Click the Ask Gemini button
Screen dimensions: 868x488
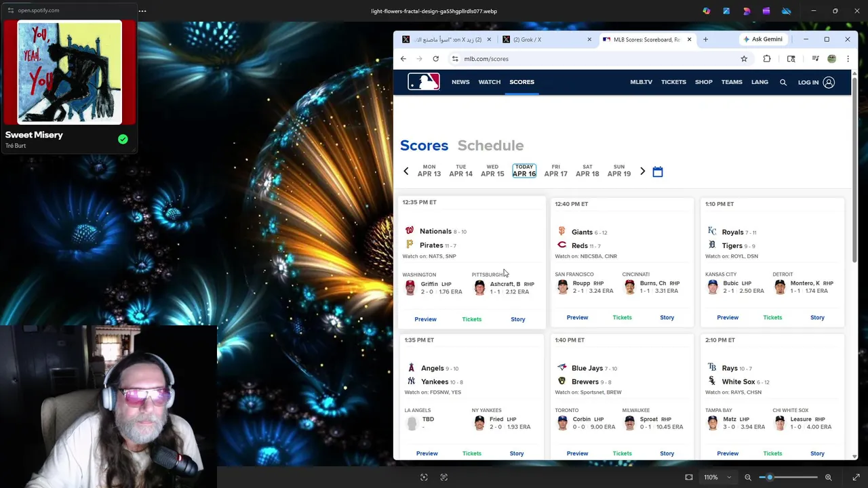[x=762, y=39]
